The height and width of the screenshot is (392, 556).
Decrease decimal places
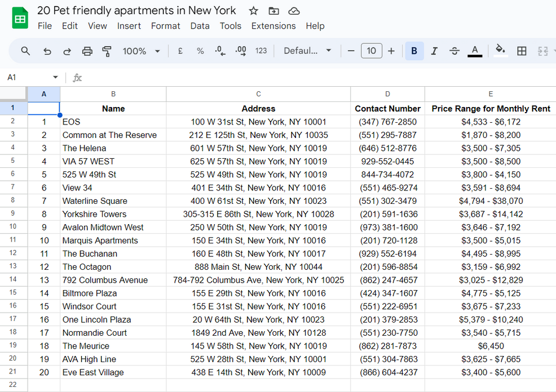tap(220, 51)
